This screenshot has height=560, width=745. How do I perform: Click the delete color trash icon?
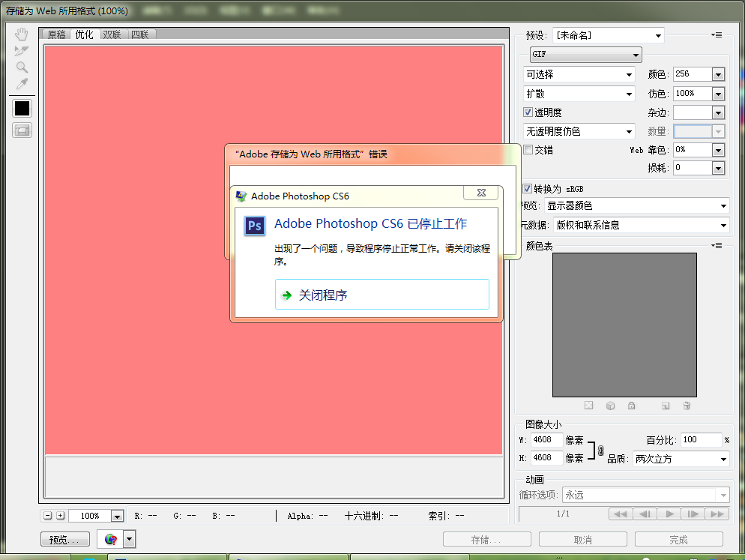(x=687, y=406)
